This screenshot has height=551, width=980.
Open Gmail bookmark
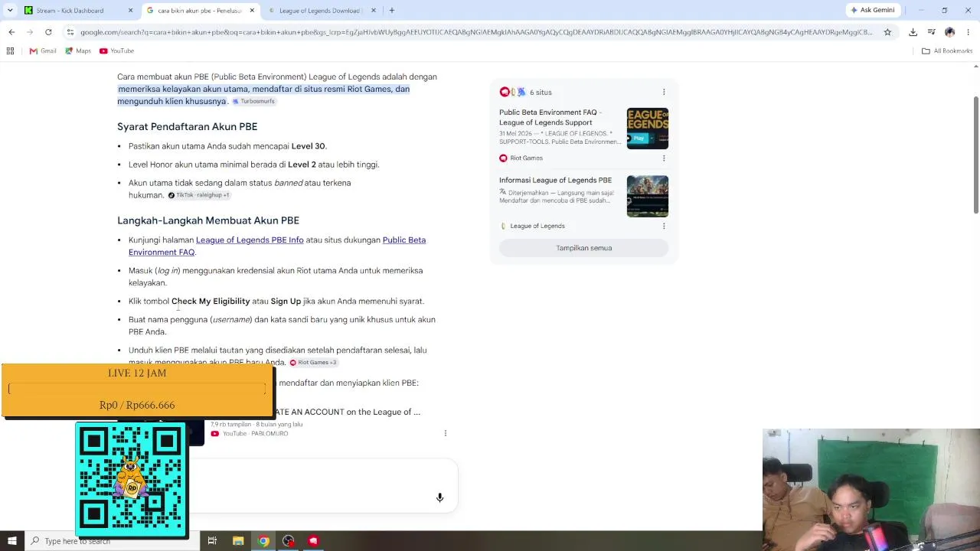click(43, 51)
